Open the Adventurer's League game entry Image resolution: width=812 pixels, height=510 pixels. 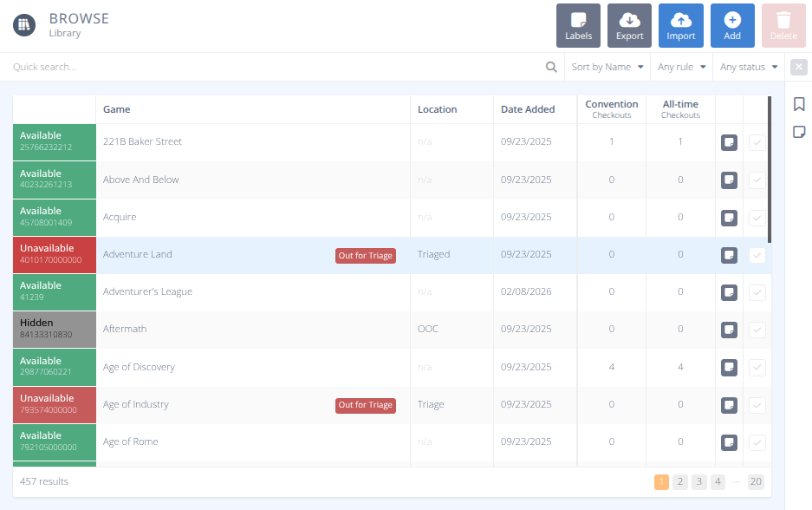coord(147,292)
